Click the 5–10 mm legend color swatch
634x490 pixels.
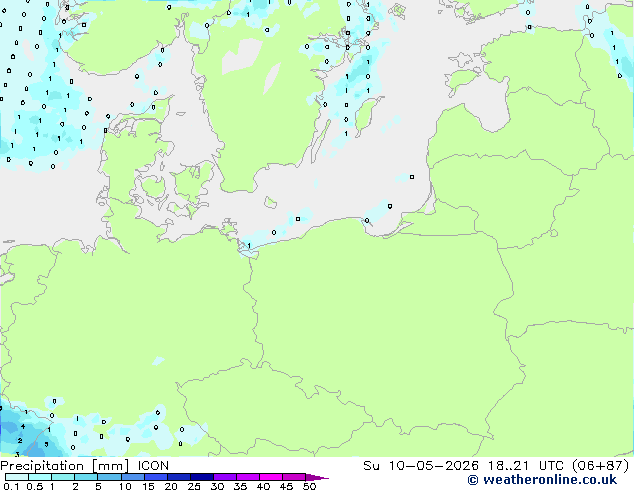109,477
